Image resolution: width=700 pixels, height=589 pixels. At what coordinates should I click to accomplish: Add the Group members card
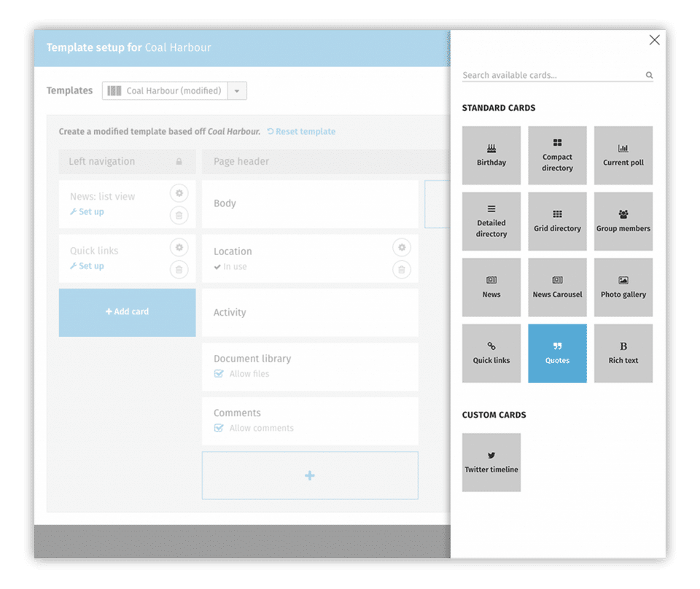point(623,222)
